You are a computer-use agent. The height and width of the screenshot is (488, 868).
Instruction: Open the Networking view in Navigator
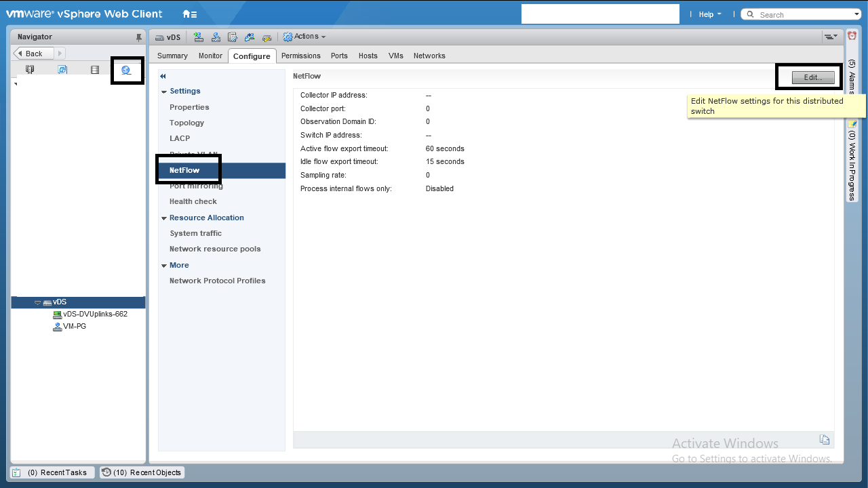coord(126,70)
